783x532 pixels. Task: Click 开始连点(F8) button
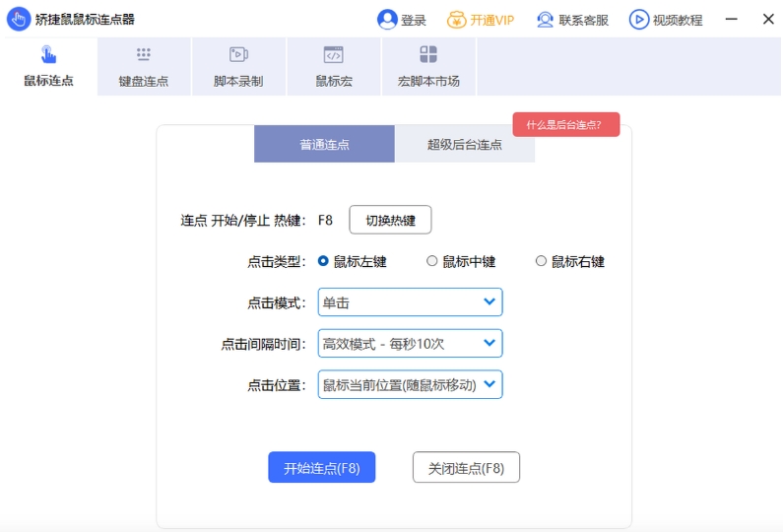tap(322, 468)
